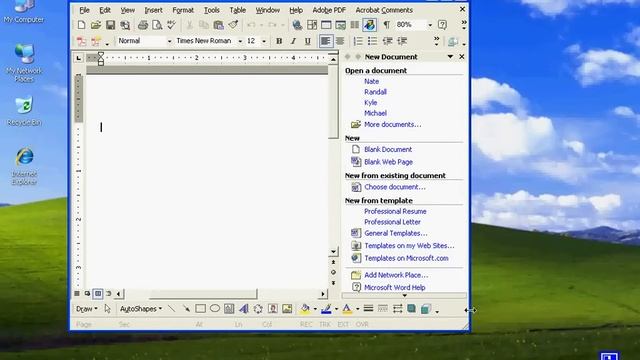Click the Insert Clip Art icon
This screenshot has height=360, width=640.
click(273, 309)
